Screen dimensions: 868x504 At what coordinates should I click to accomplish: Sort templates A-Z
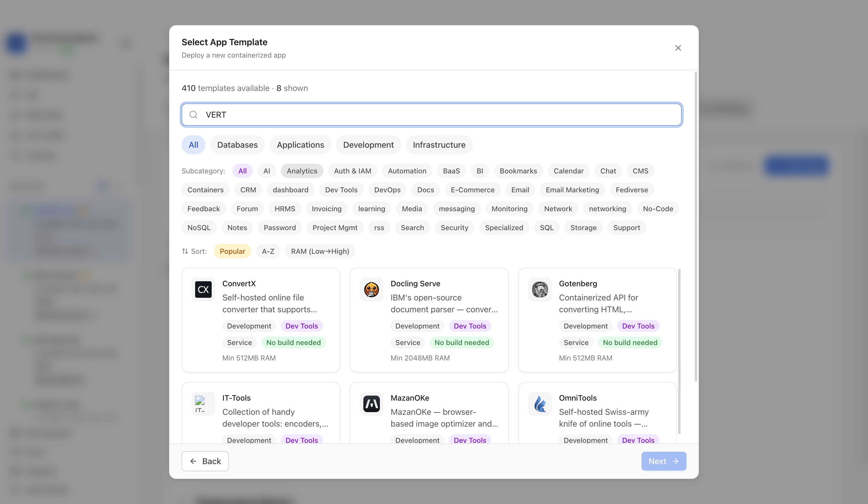[x=268, y=251]
